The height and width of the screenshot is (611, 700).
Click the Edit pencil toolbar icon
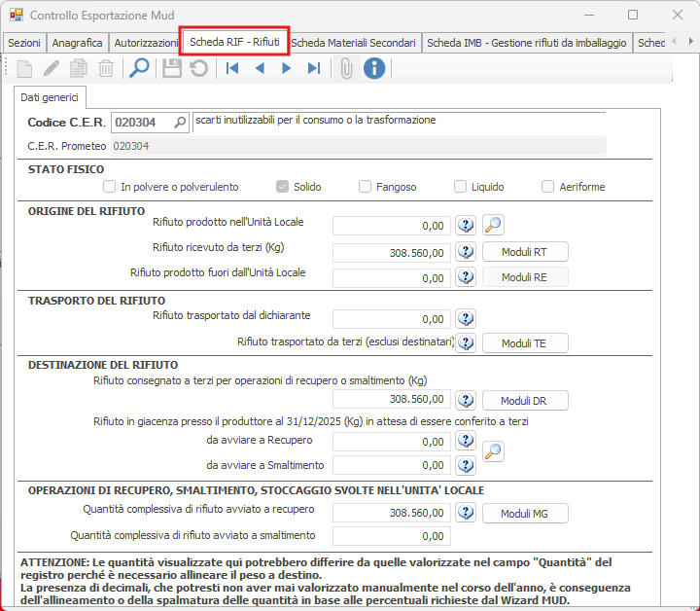[x=52, y=69]
